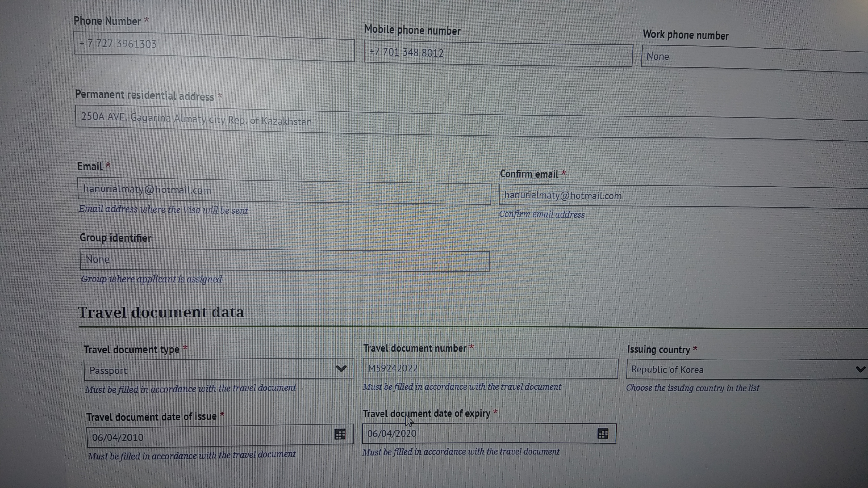The width and height of the screenshot is (868, 488).
Task: Click the Confirm email input field
Action: [x=683, y=197]
